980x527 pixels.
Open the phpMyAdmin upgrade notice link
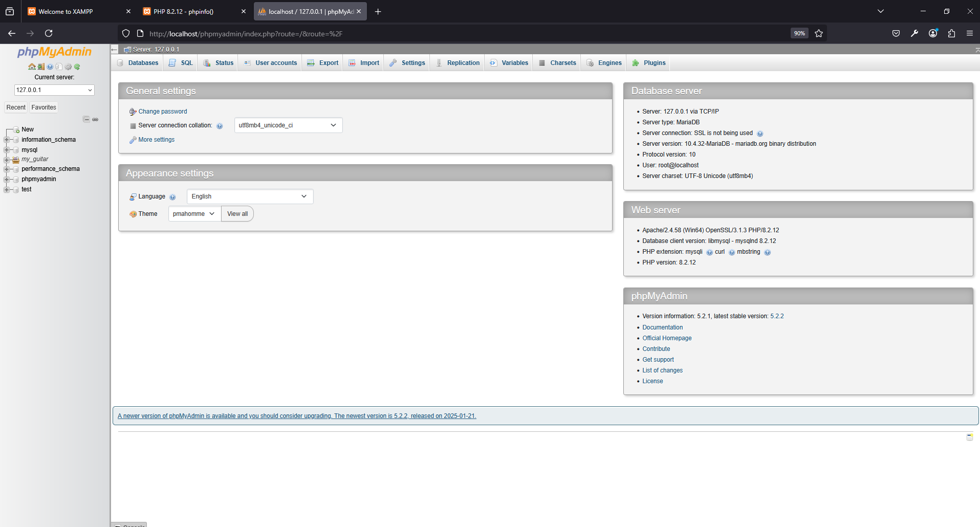click(x=296, y=415)
